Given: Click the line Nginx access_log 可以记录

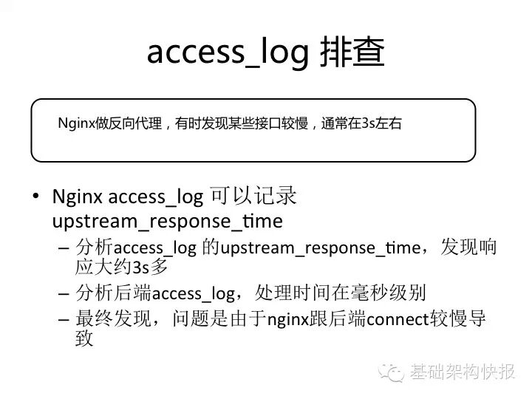Looking at the screenshot, I should coord(174,196).
